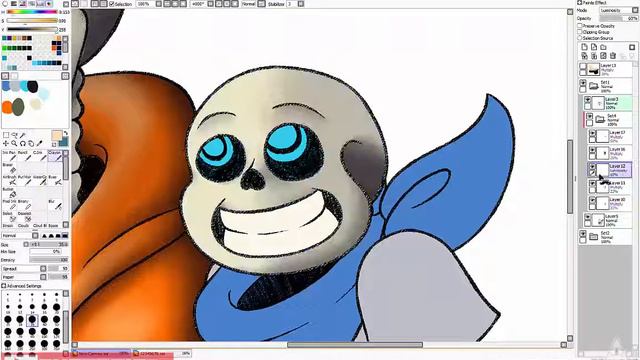Create a new layer in layer panel

(x=584, y=47)
